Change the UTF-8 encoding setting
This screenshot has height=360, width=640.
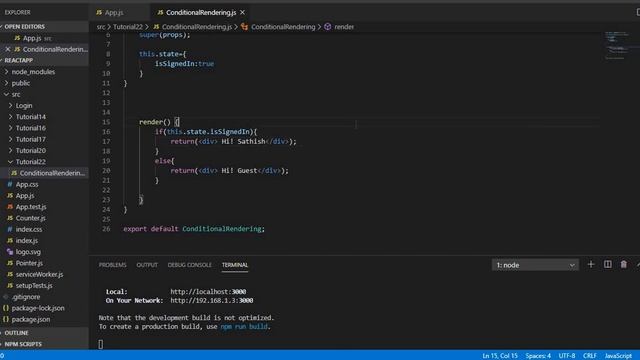click(567, 356)
